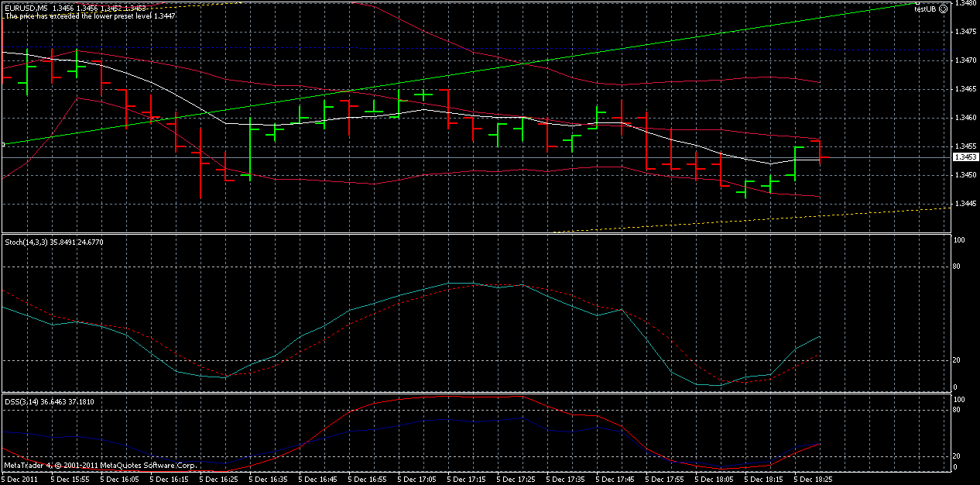980x485 pixels.
Task: Click the 1.3480 price scale value
Action: click(x=965, y=6)
